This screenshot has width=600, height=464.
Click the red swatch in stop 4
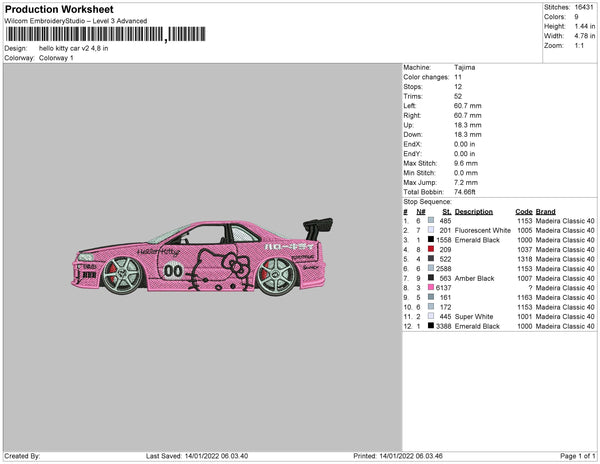click(x=431, y=250)
